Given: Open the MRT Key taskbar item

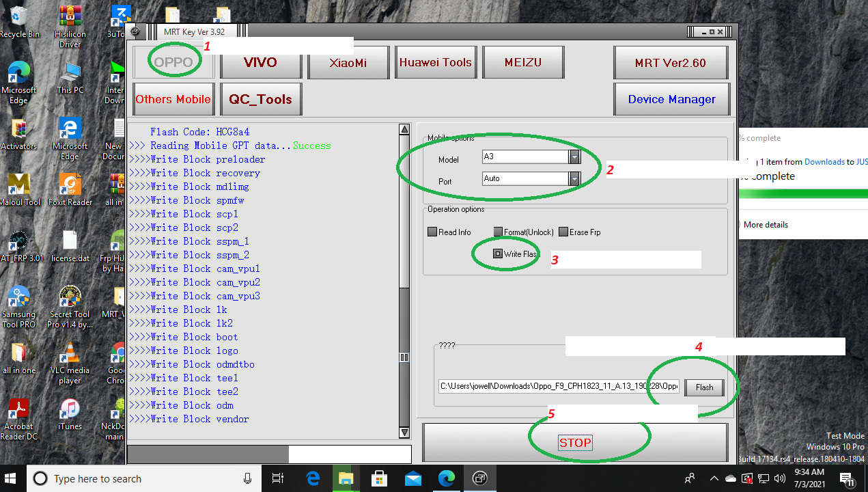Looking at the screenshot, I should [480, 478].
